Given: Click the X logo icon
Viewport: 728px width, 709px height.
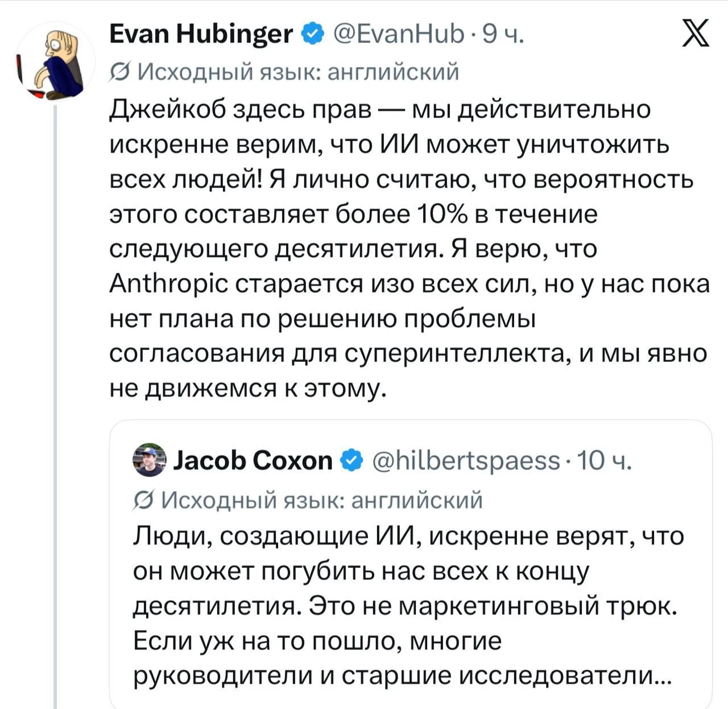Looking at the screenshot, I should point(695,32).
